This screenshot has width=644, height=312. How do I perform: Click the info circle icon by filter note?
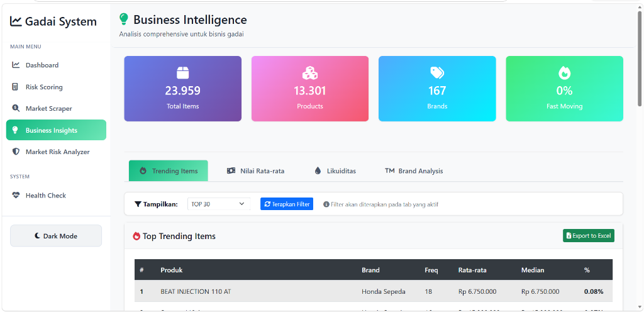point(326,204)
